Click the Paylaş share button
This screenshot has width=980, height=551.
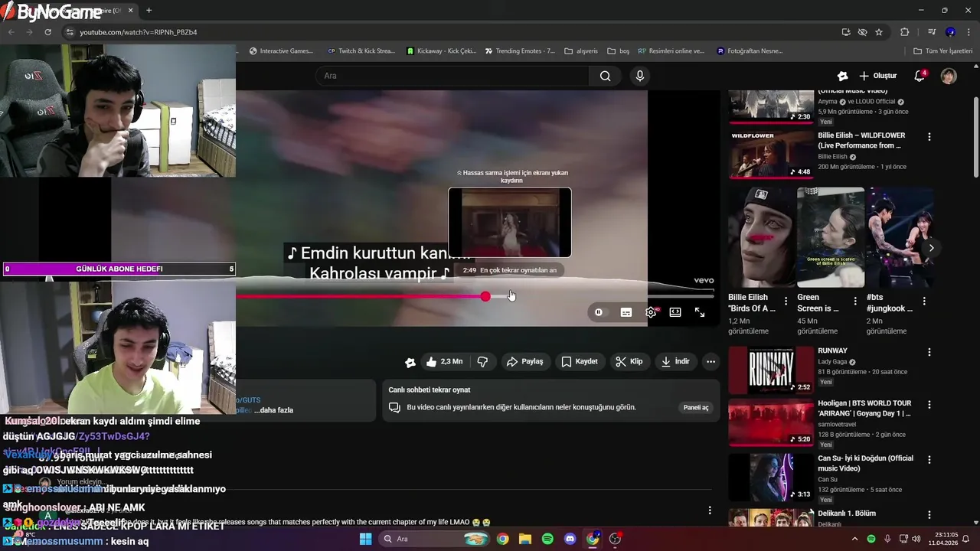click(525, 361)
